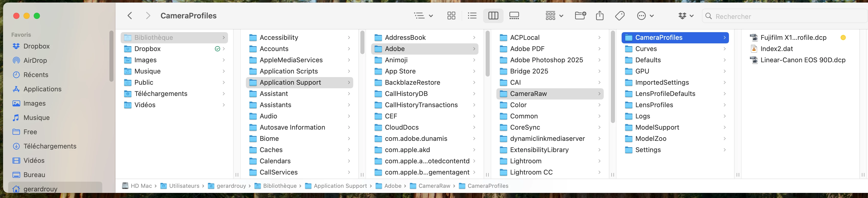Select the Bridge 2025 folder
Viewport: 868px width, 198px height.
click(x=550, y=71)
